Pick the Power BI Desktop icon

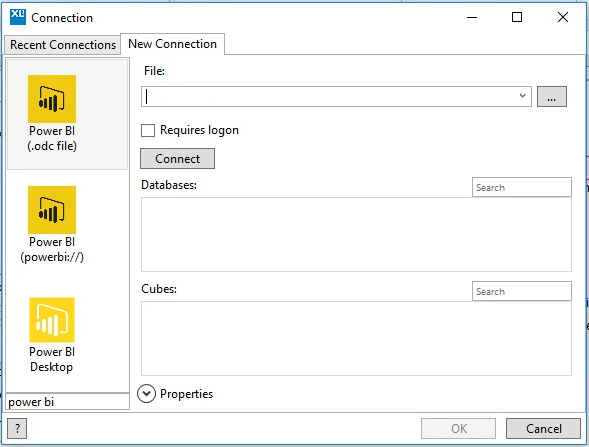pos(52,320)
